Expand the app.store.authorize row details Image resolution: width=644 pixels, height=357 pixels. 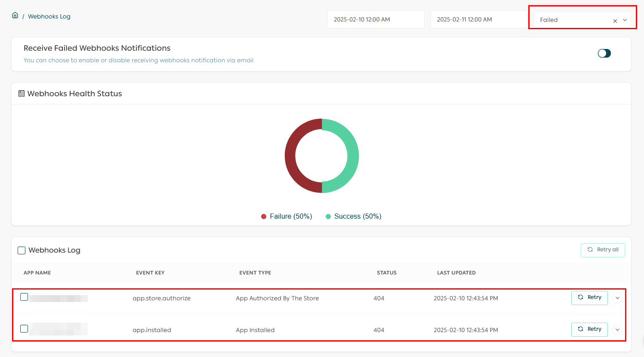tap(617, 298)
